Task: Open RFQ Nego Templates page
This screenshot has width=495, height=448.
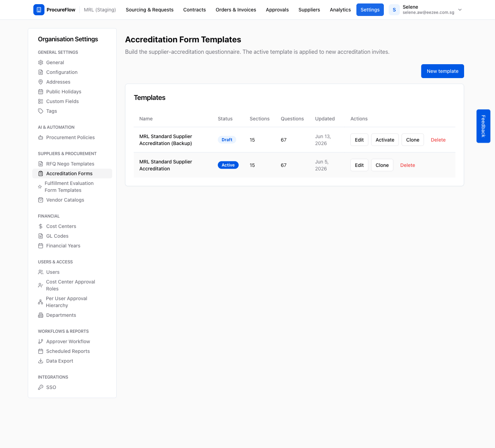Action: click(x=72, y=164)
